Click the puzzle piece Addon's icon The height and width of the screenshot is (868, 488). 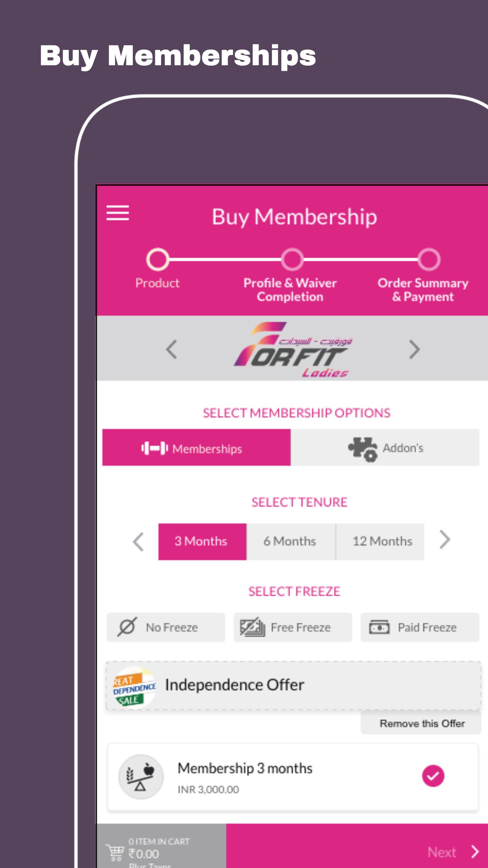coord(362,449)
